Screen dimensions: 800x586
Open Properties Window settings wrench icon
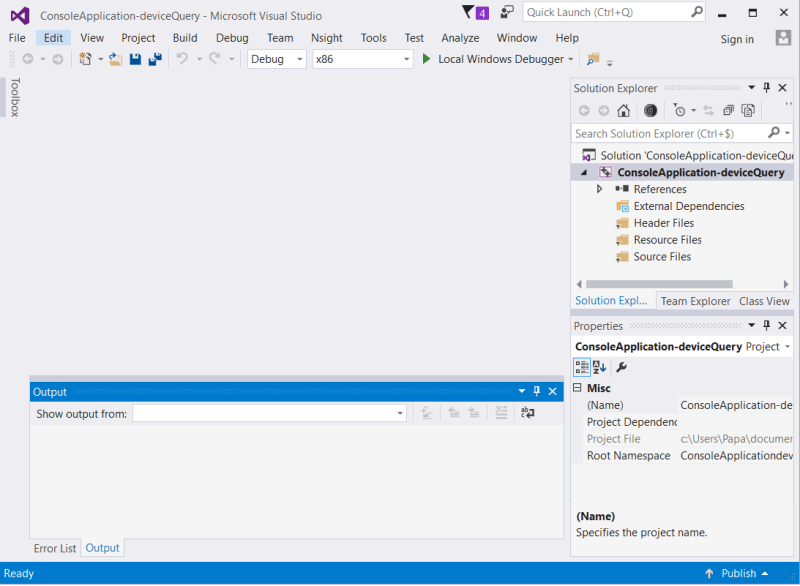[x=621, y=367]
